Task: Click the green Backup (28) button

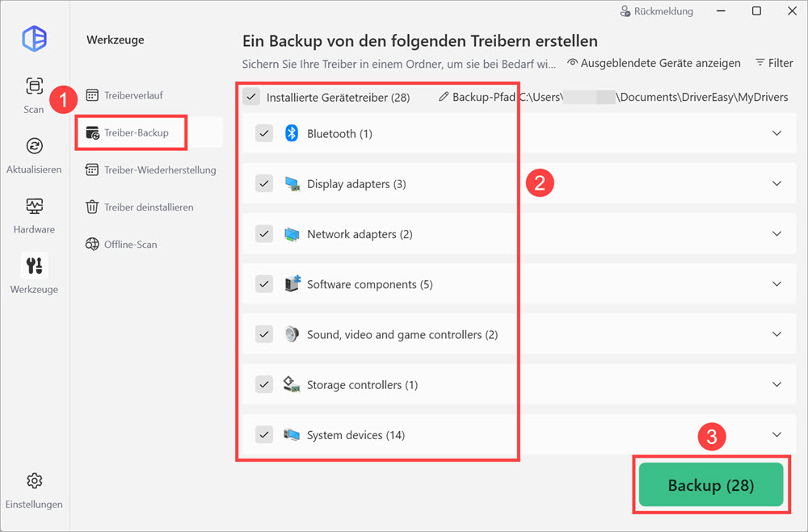Action: point(710,485)
